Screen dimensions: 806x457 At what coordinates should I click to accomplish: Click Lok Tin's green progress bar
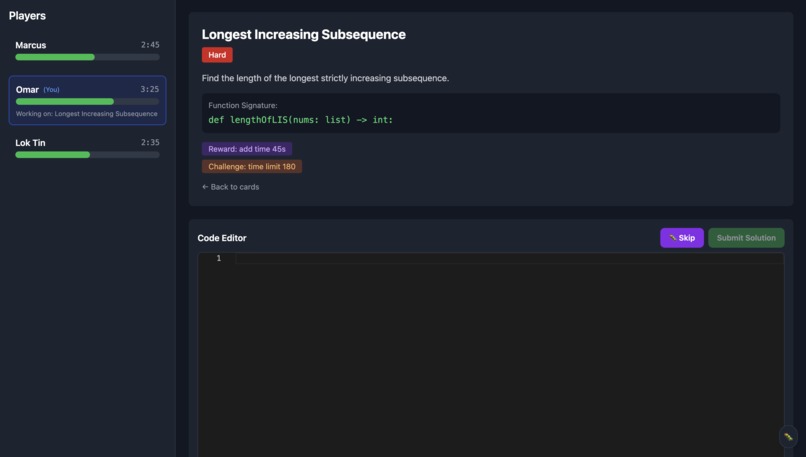(x=52, y=155)
